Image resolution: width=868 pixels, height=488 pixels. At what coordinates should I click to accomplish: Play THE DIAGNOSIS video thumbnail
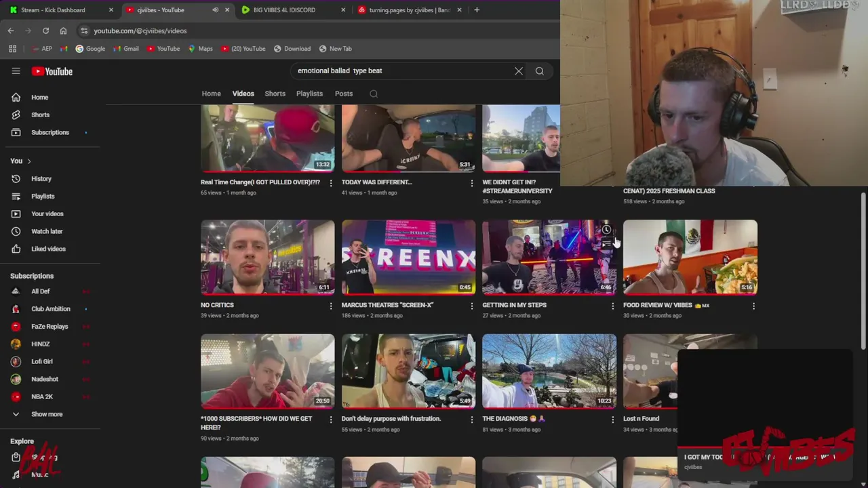coord(549,371)
